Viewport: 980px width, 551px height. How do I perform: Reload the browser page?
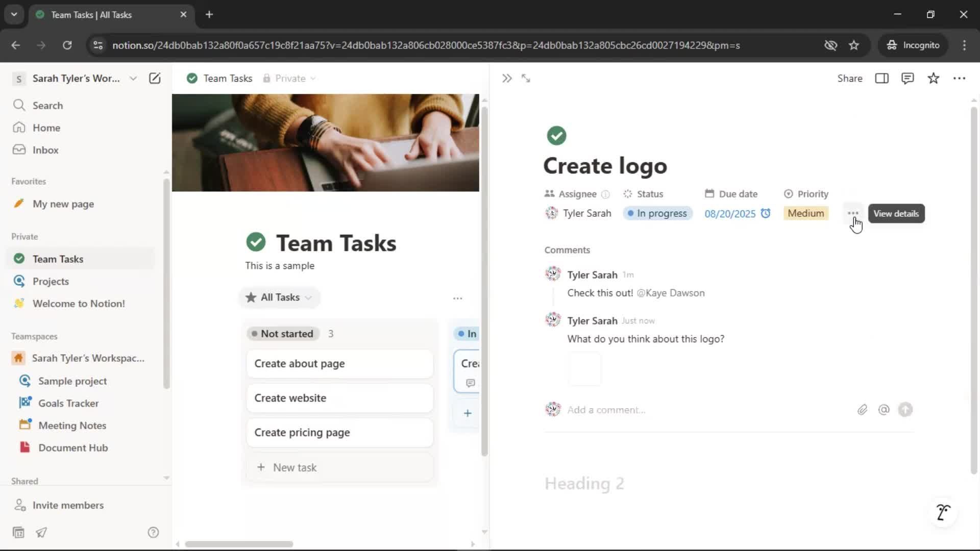click(67, 45)
